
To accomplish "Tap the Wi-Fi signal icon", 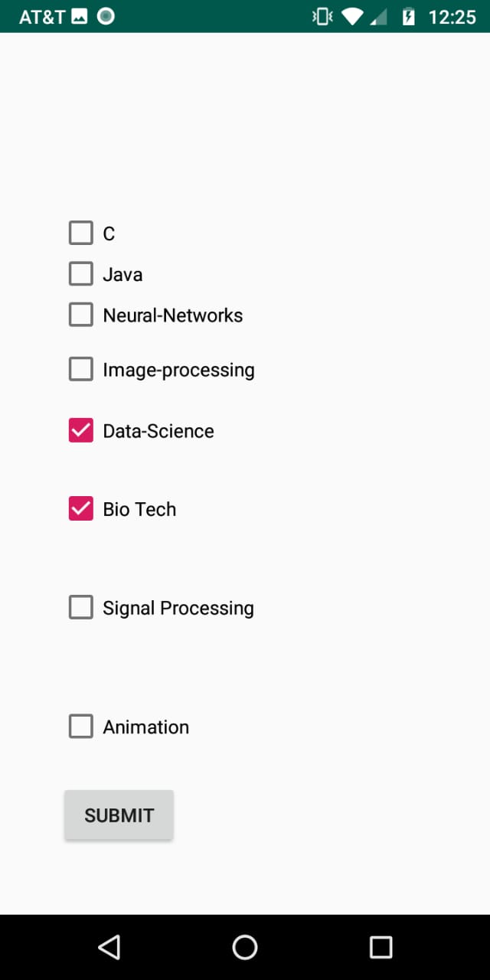I will pyautogui.click(x=352, y=16).
